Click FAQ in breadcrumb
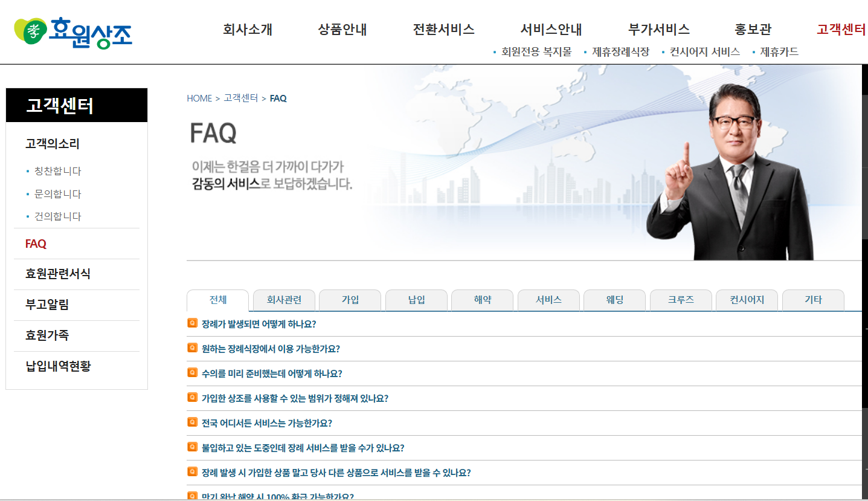This screenshot has height=501, width=868. point(278,98)
